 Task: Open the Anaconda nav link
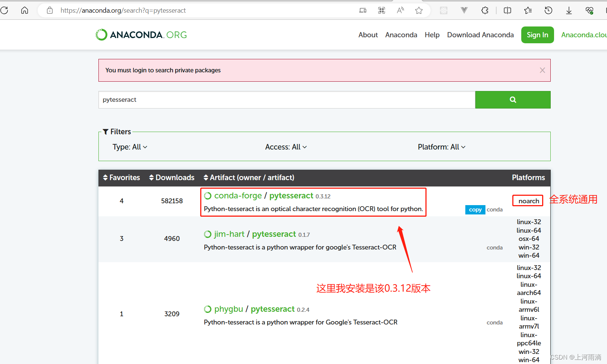click(x=401, y=35)
